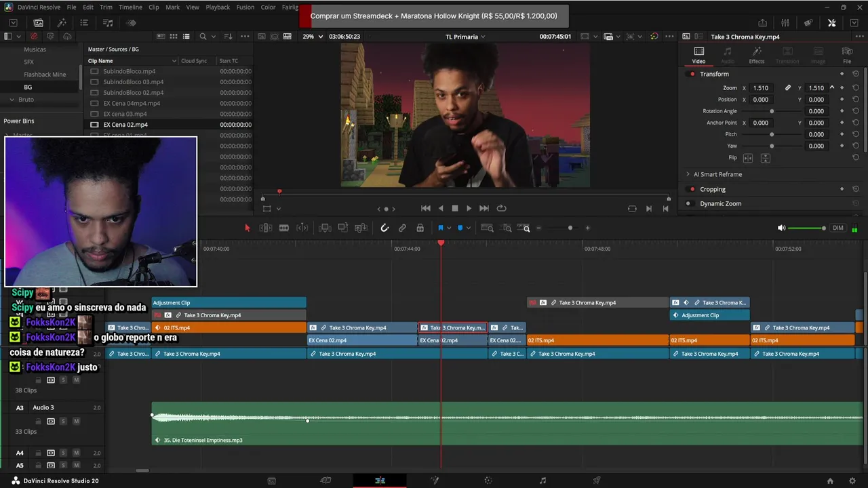The image size is (868, 488).
Task: Open the marker color dropdown arrow
Action: click(468, 228)
